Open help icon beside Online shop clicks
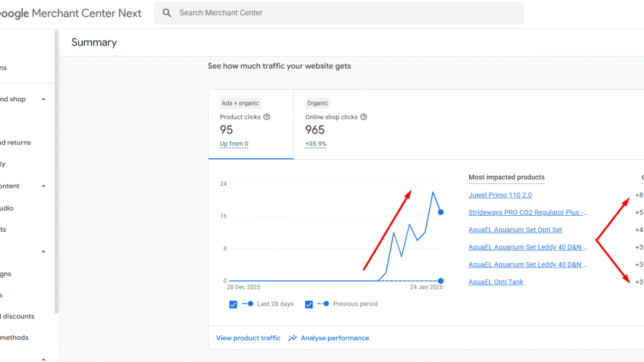The width and height of the screenshot is (644, 362). (x=363, y=117)
